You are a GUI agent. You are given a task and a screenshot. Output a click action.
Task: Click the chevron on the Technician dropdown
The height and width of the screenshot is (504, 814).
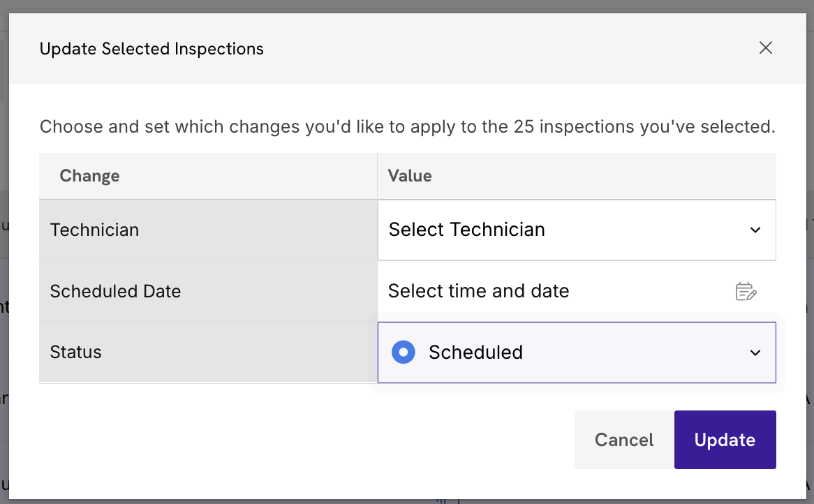pos(755,230)
